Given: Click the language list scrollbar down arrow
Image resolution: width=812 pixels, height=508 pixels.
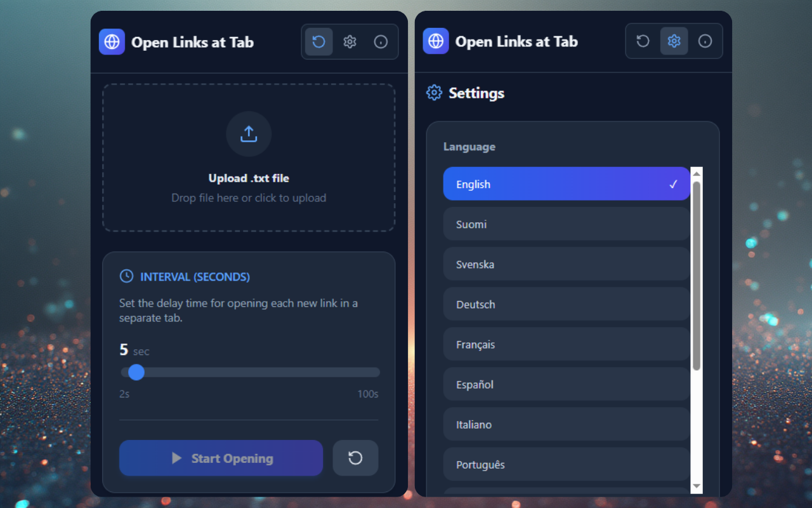Looking at the screenshot, I should point(697,486).
